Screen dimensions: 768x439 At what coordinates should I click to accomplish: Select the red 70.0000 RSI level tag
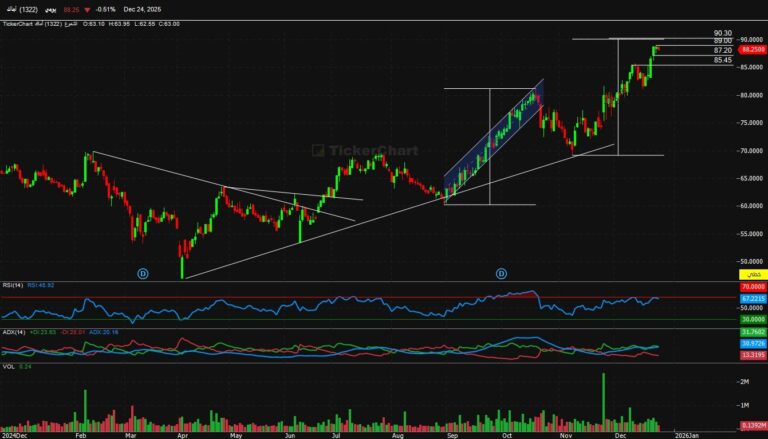click(751, 287)
